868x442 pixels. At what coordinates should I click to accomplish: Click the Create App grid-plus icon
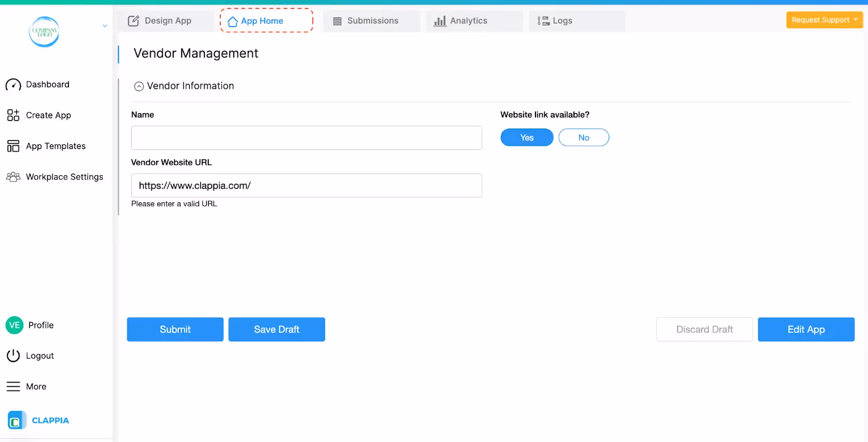pyautogui.click(x=13, y=115)
